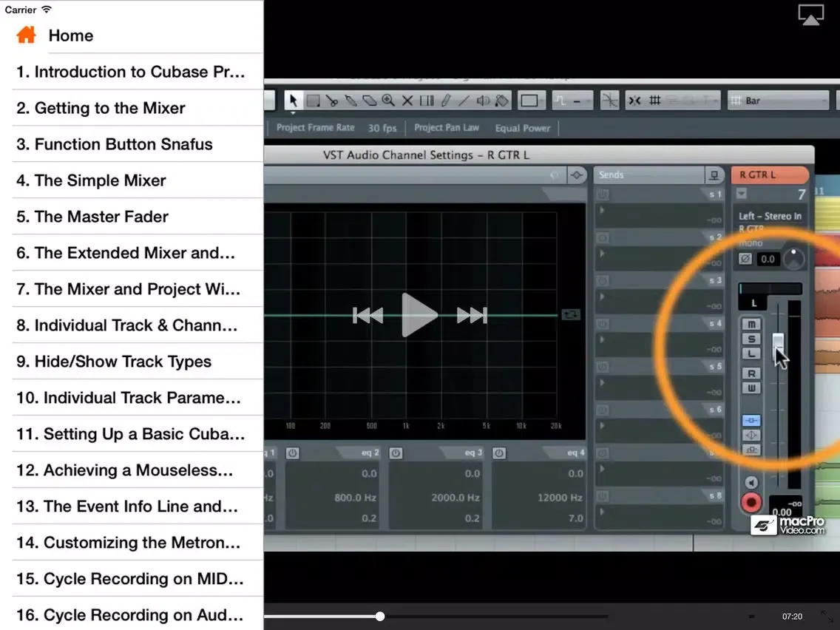The image size is (840, 630).
Task: Skip to previous video chapter
Action: [367, 315]
